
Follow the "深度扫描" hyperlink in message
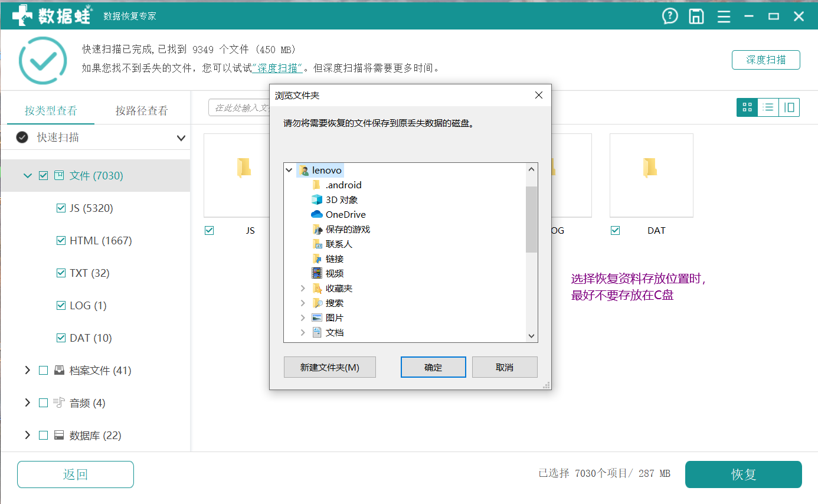(x=277, y=68)
